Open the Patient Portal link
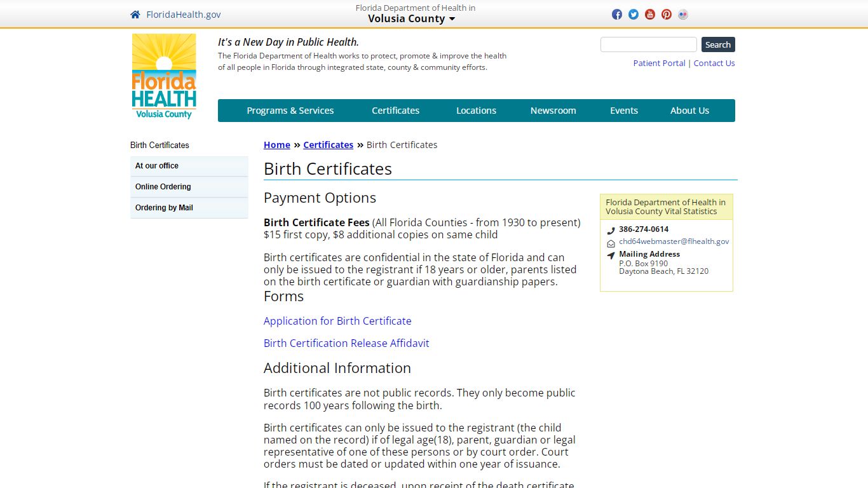The width and height of the screenshot is (868, 488). 659,63
